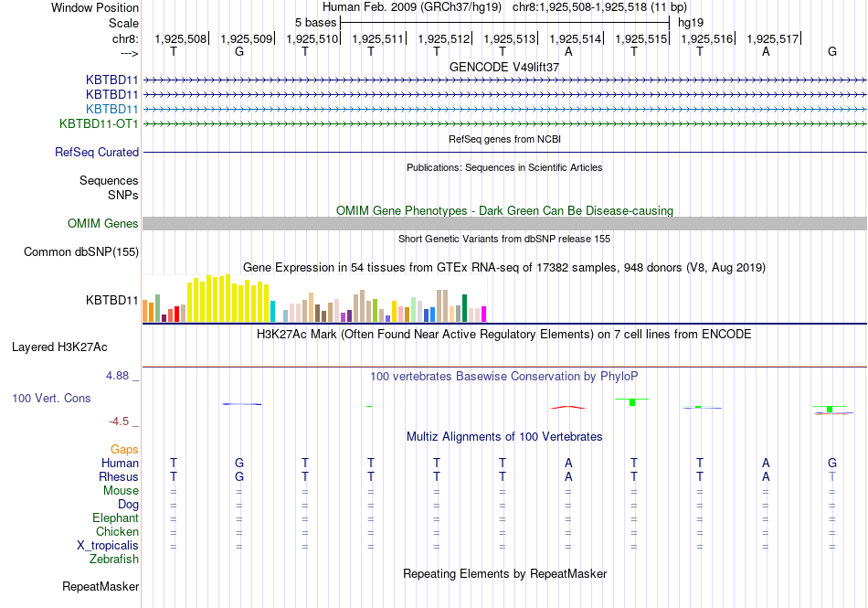Click the Mouse alignment row label

pos(121,491)
